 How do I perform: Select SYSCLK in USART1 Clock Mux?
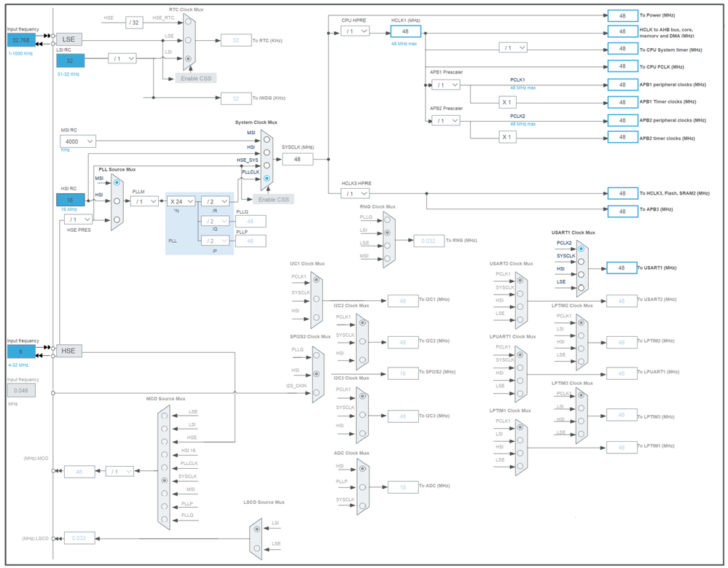point(581,262)
